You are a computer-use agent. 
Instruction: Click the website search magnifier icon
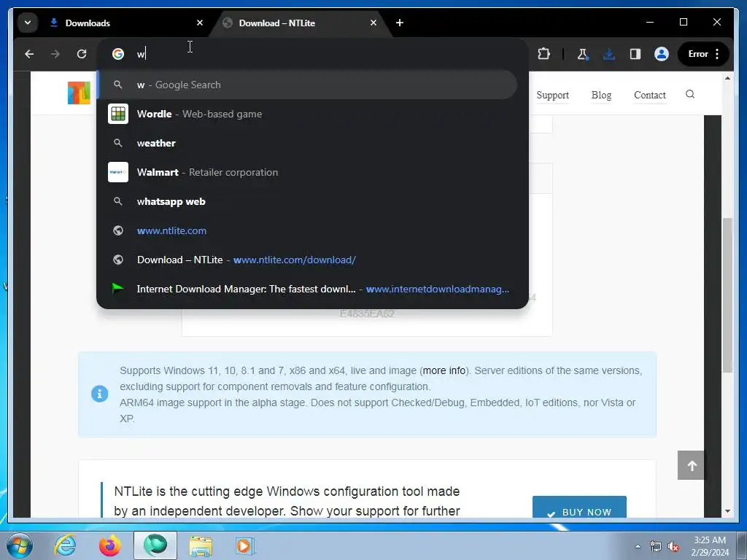[x=690, y=94]
